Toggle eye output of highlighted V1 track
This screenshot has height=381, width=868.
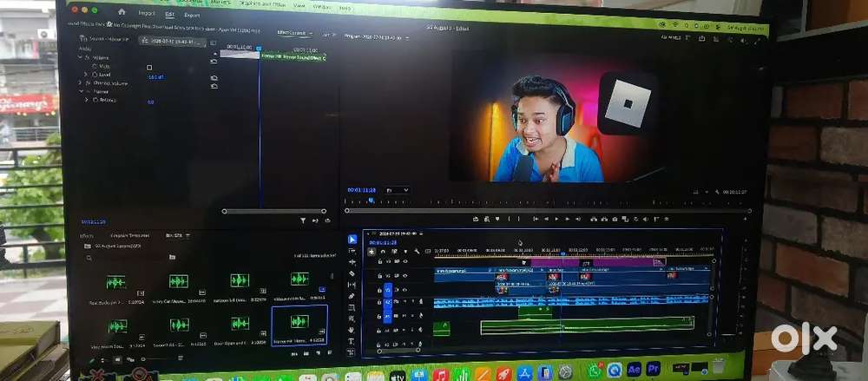tap(405, 290)
